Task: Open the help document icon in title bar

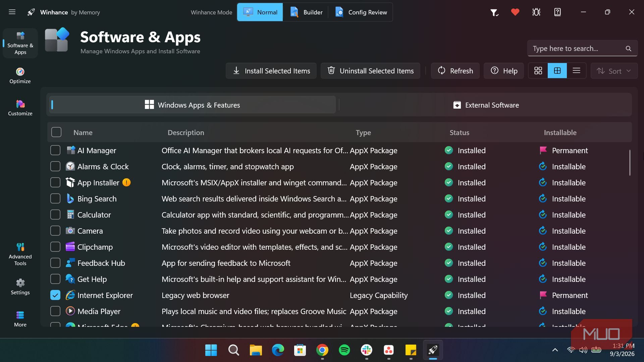Action: pos(557,12)
